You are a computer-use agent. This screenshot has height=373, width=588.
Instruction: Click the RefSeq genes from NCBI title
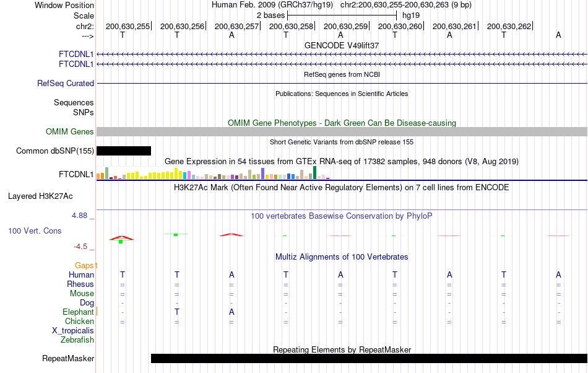[x=342, y=74]
